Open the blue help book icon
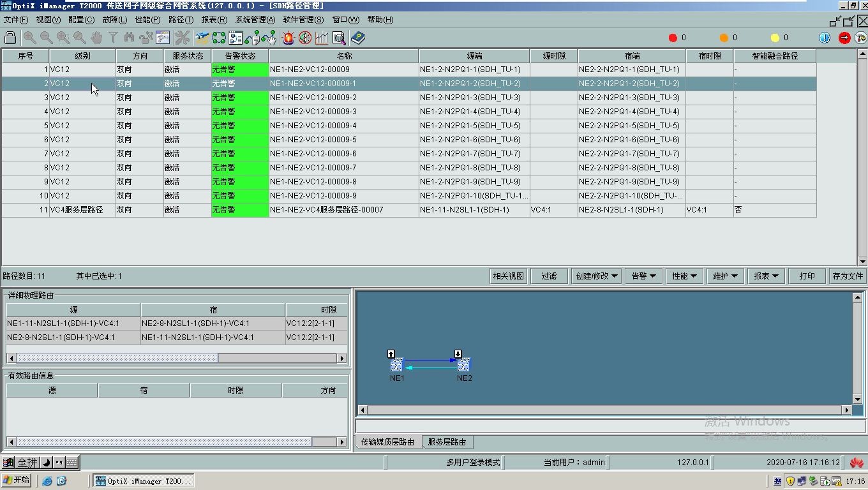Image resolution: width=868 pixels, height=490 pixels. point(358,38)
